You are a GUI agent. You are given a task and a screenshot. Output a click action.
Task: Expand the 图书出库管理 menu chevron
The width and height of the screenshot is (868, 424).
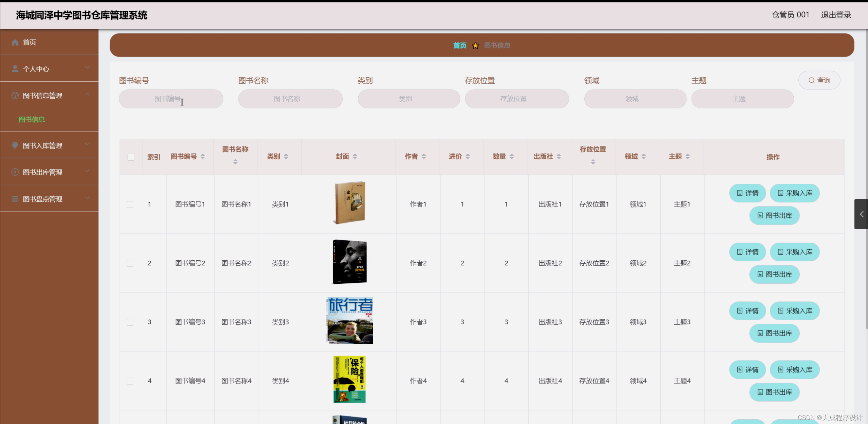tap(87, 171)
